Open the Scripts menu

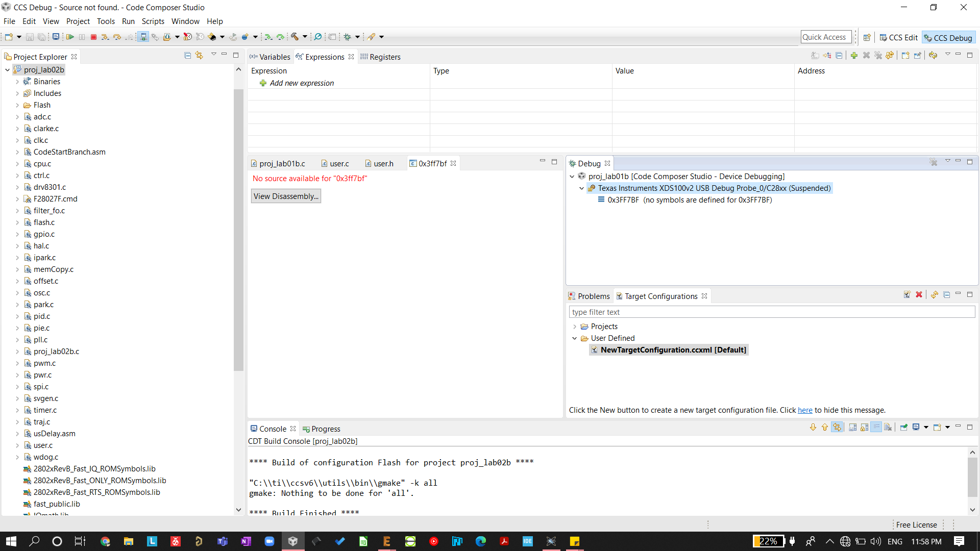click(x=153, y=21)
